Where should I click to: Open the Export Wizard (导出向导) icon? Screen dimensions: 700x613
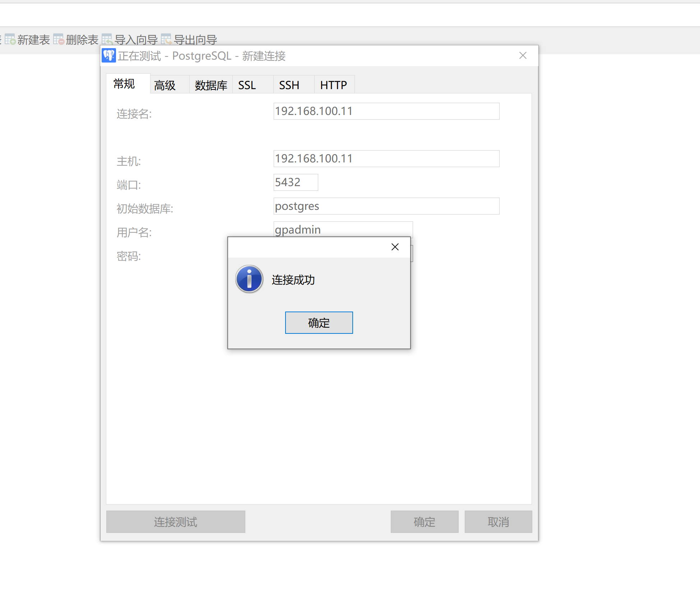tap(166, 40)
